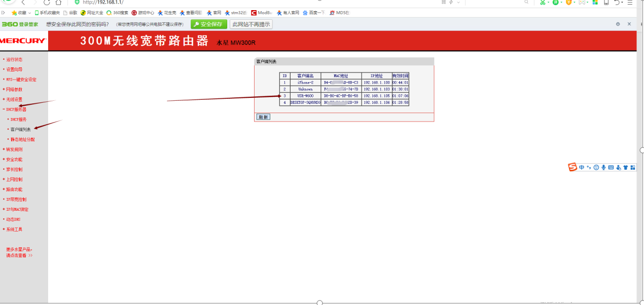The height and width of the screenshot is (305, 644).
Task: Click the green scissors screenshot icon
Action: [x=543, y=3]
